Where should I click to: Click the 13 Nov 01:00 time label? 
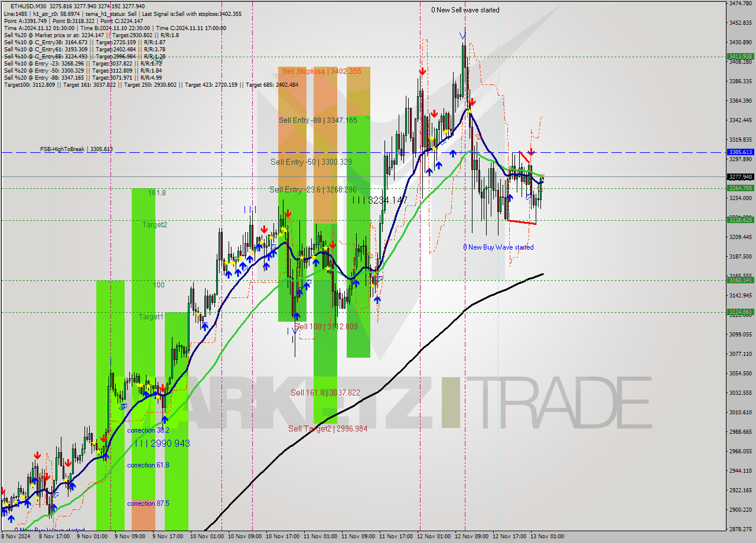(548, 537)
